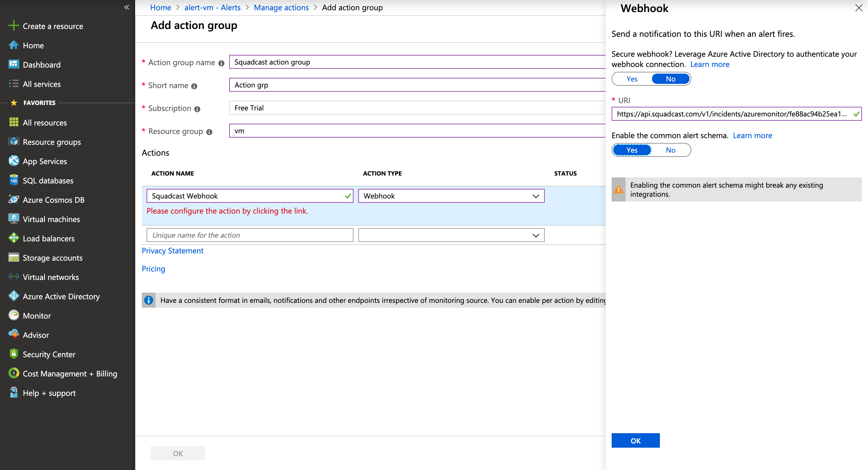Go to Manage actions breadcrumb
This screenshot has height=470, width=868.
(x=281, y=8)
